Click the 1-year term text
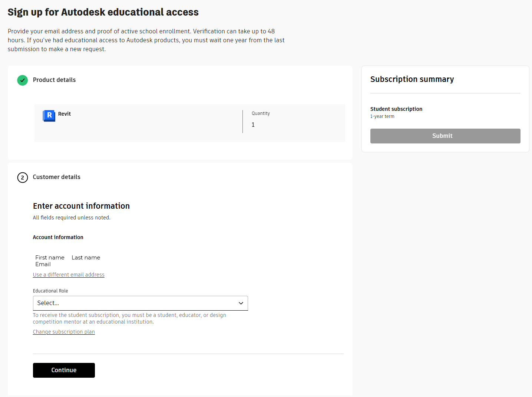532x397 pixels. (382, 116)
